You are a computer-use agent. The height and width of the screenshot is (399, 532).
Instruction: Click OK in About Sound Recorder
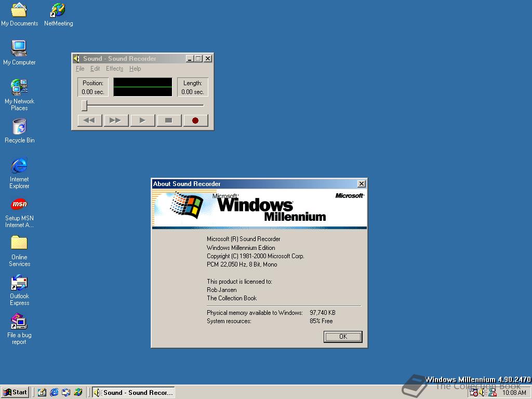pos(343,337)
